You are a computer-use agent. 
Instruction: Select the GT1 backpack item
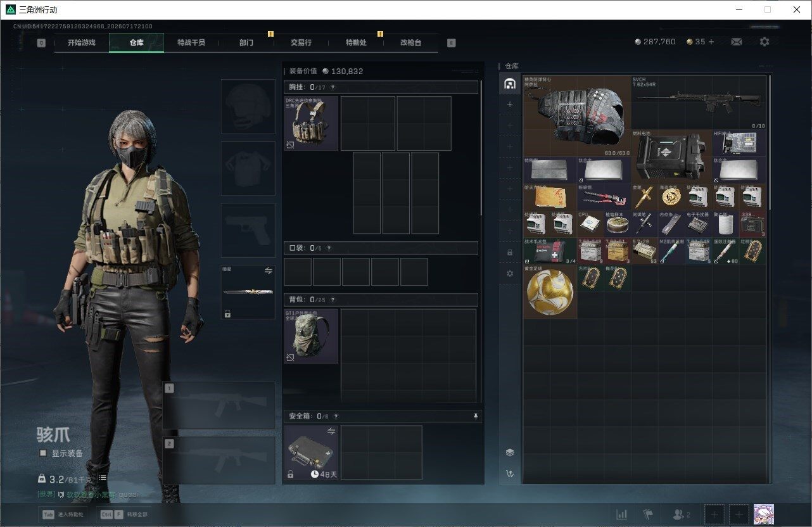(x=311, y=336)
